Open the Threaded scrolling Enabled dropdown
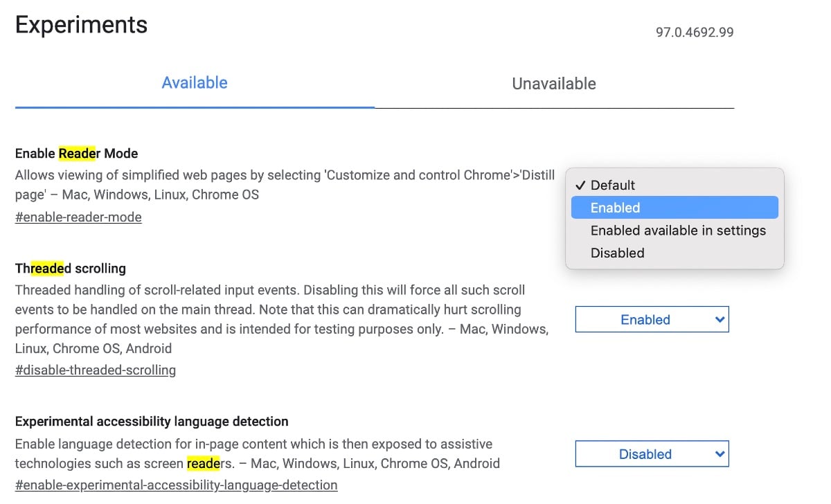 (652, 320)
